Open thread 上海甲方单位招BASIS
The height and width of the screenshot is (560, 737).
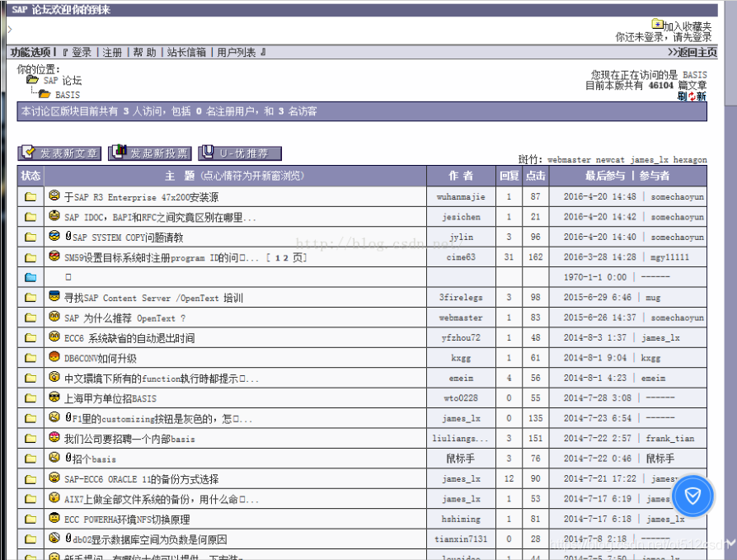tap(110, 398)
